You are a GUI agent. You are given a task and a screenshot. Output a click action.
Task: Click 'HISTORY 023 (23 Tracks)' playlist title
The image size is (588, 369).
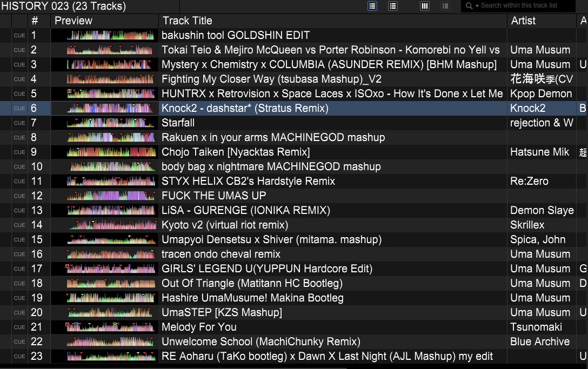pyautogui.click(x=64, y=6)
